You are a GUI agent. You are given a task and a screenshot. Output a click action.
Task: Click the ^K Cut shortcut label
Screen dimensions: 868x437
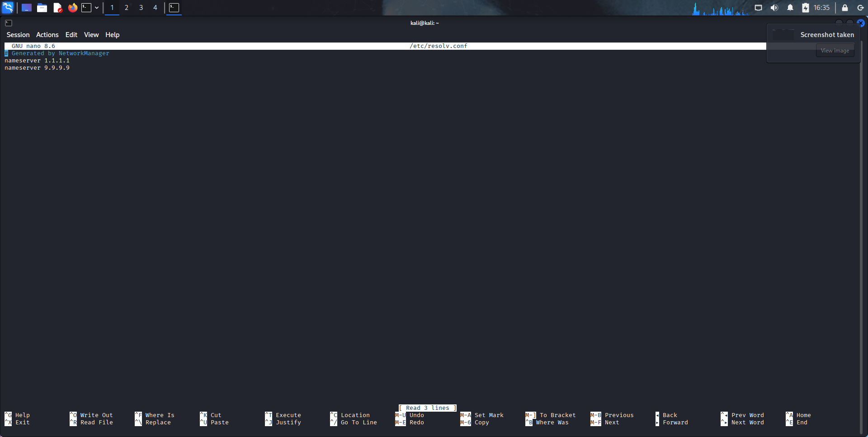(211, 415)
